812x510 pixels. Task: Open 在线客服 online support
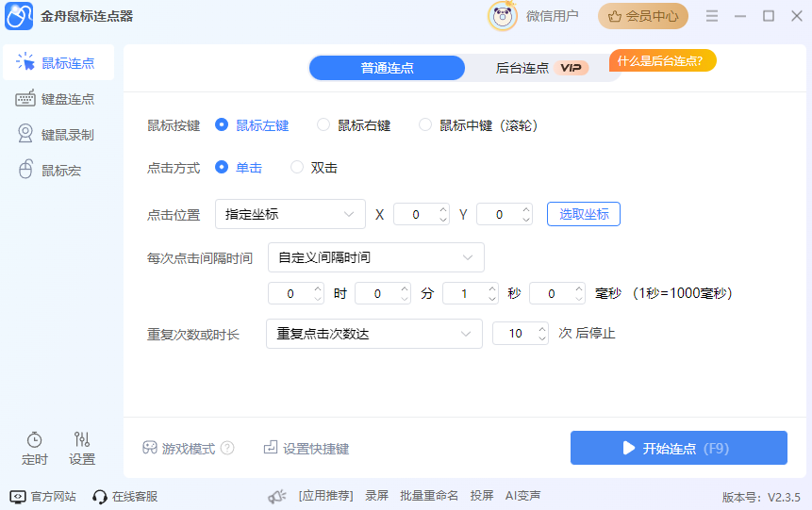[124, 497]
